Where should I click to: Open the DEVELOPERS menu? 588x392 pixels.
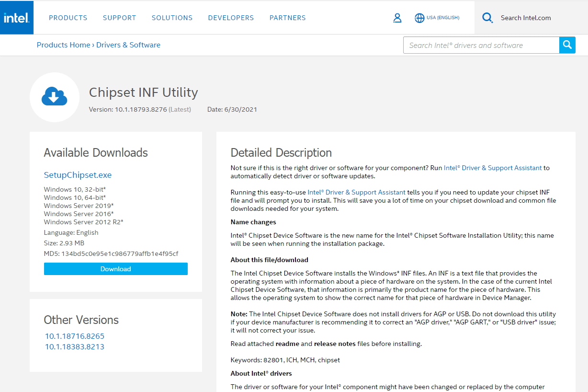click(x=231, y=18)
